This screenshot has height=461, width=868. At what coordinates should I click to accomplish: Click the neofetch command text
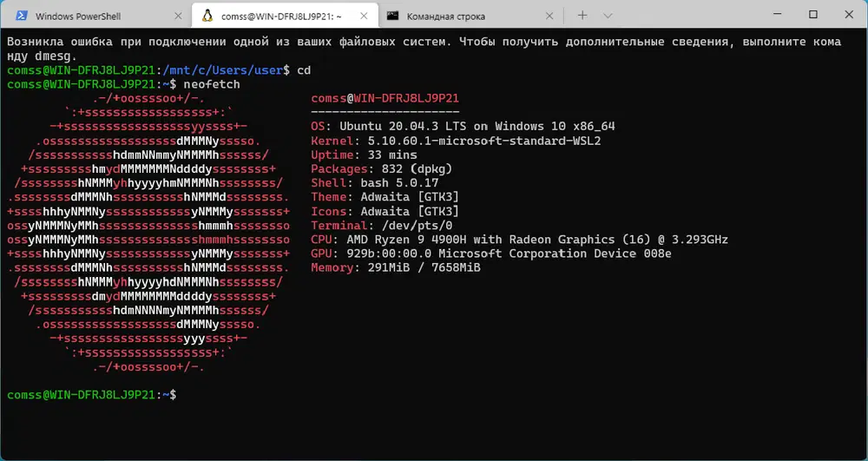coord(213,85)
